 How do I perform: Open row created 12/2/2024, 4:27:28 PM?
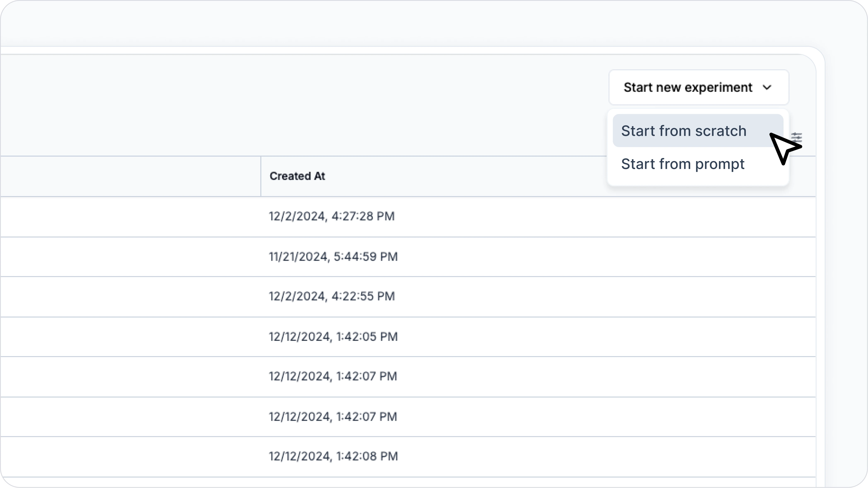(332, 216)
